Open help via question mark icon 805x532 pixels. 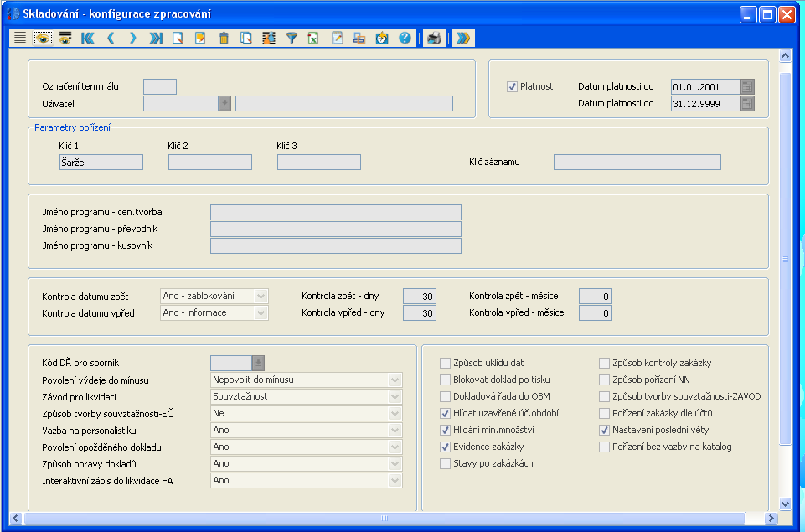click(x=405, y=39)
